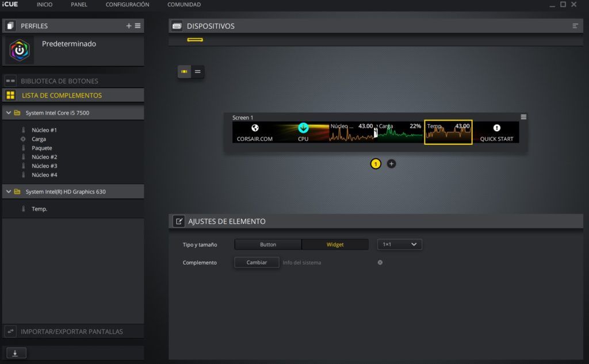Viewport: 589px width, 364px height.
Task: Click the download button at bottom left
Action: coord(16,353)
